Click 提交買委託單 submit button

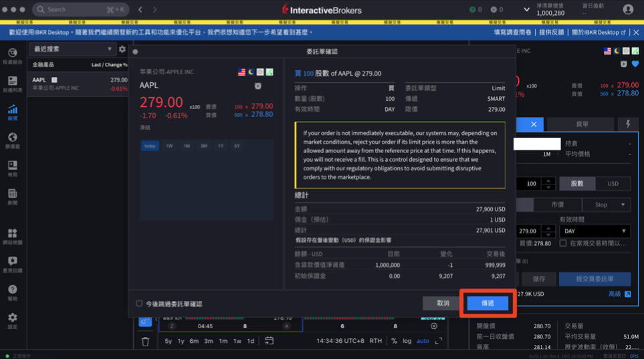595,279
